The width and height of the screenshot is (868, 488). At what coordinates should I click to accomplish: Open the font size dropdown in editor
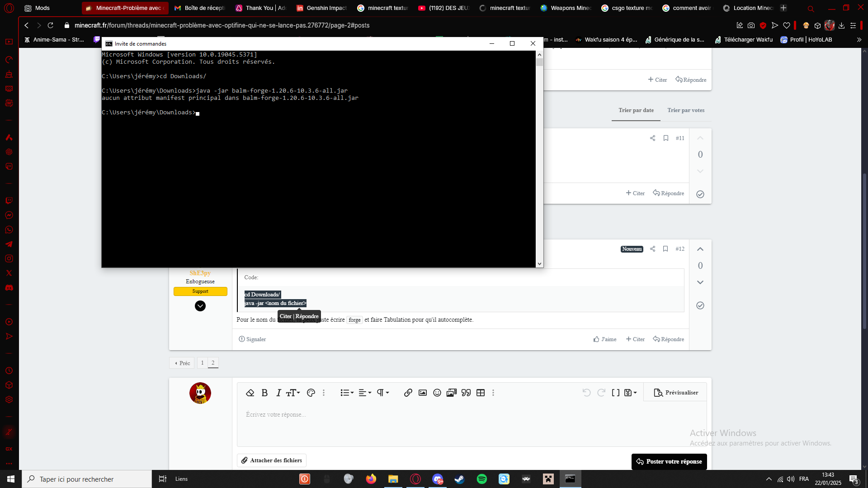tap(293, 393)
